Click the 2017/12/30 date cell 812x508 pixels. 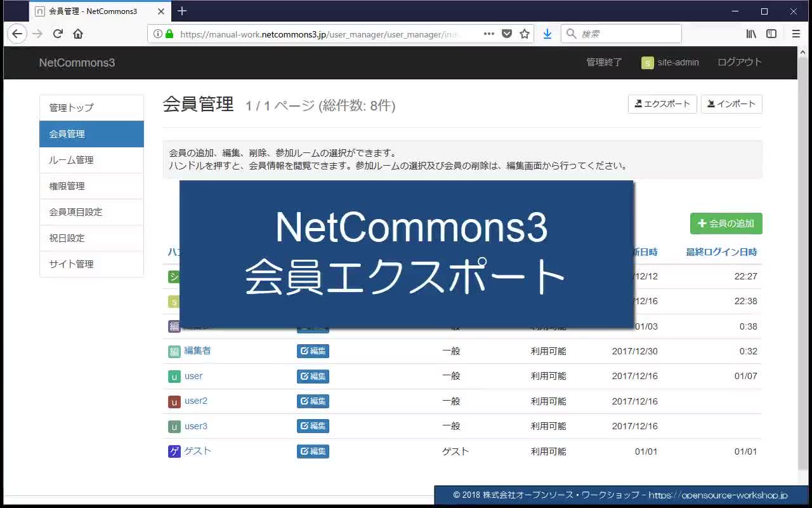click(634, 351)
